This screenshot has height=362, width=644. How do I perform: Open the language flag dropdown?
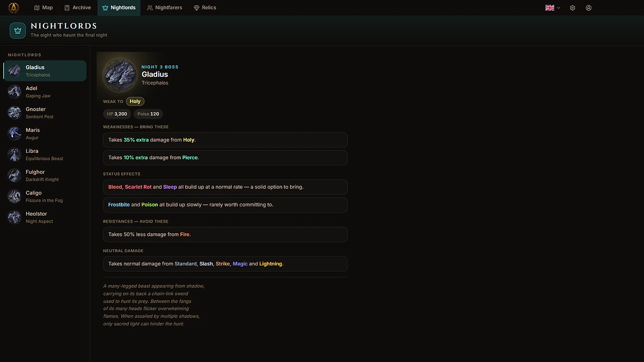pos(553,8)
